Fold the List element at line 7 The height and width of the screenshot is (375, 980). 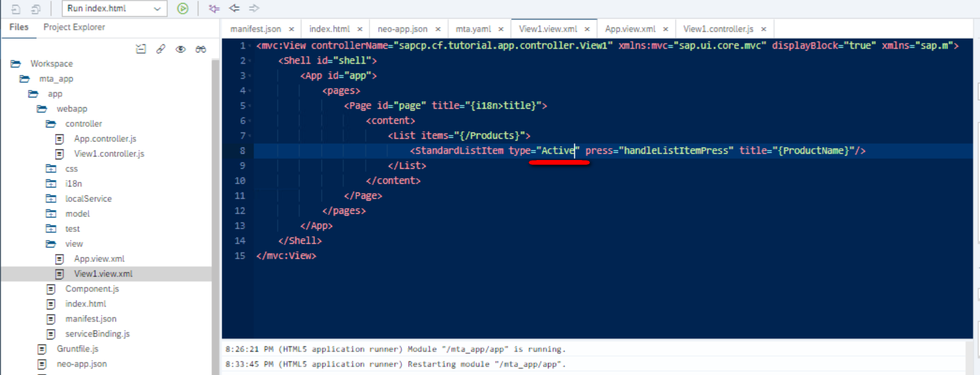250,136
